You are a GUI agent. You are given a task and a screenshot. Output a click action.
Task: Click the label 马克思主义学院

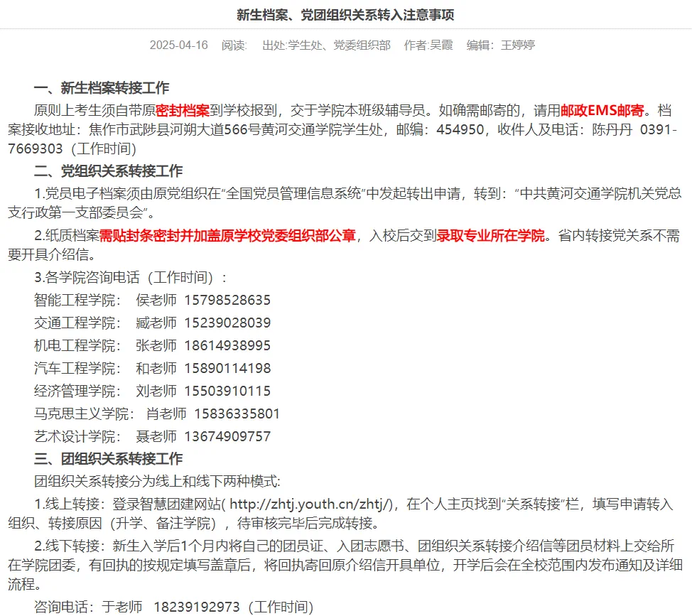[81, 414]
